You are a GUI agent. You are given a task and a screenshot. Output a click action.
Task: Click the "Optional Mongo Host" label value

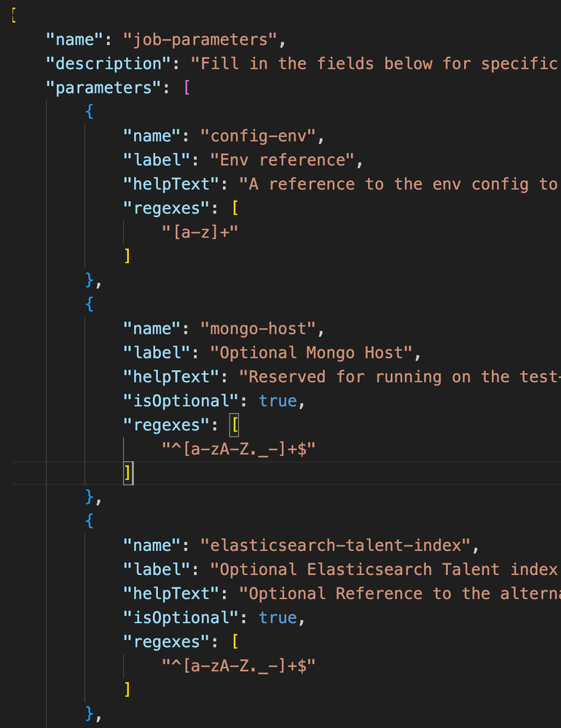312,353
